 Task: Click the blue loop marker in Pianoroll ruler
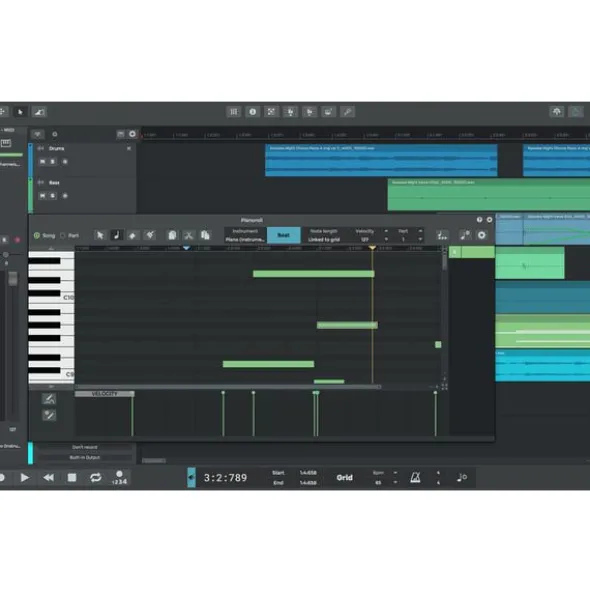tap(186, 248)
